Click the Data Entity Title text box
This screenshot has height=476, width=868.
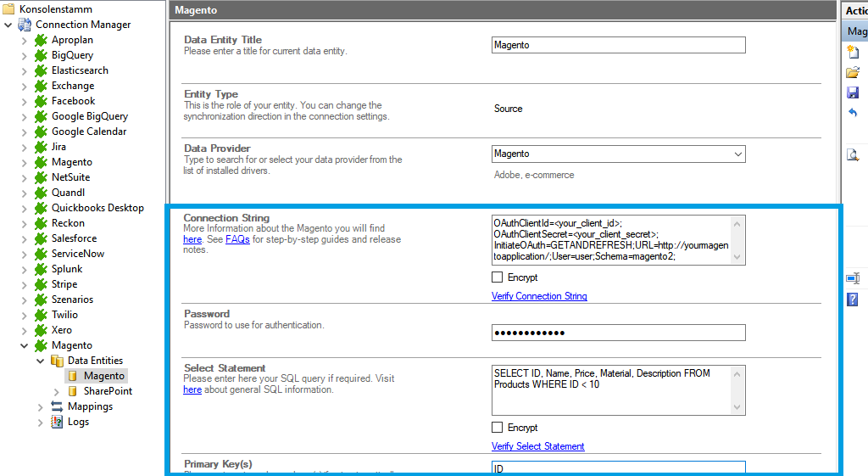[618, 45]
